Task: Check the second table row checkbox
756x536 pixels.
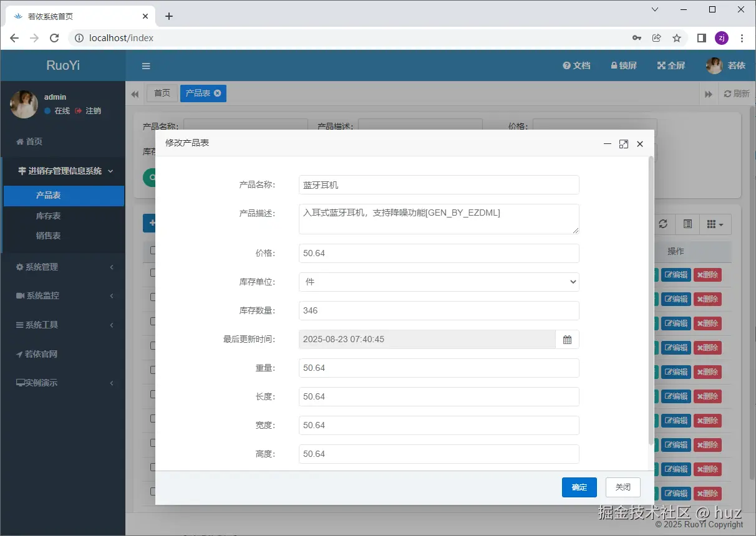Action: [x=153, y=297]
